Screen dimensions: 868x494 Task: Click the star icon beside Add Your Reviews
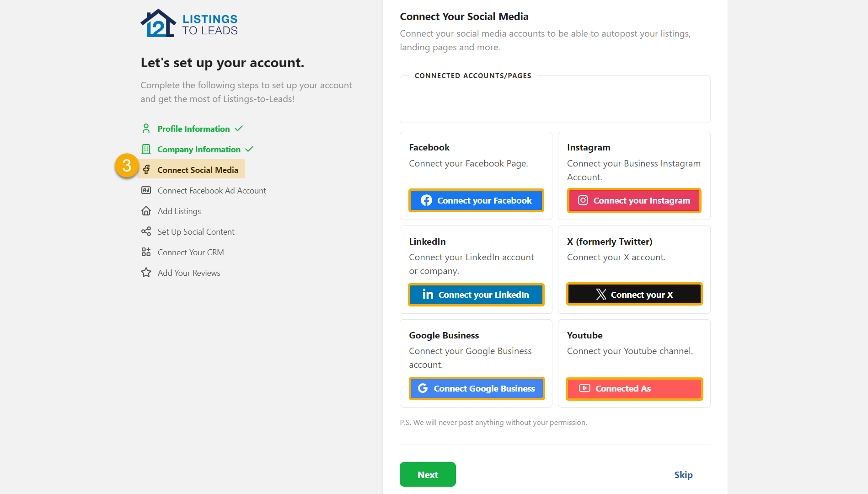146,273
